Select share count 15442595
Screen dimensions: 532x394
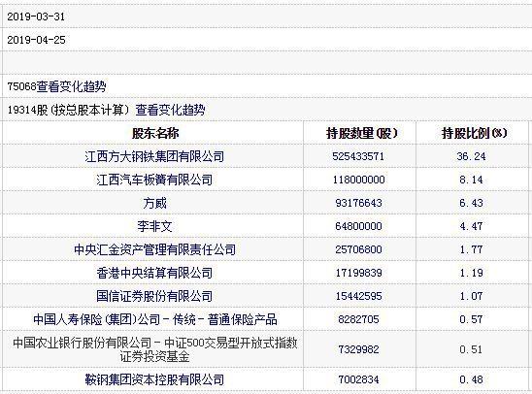click(358, 296)
